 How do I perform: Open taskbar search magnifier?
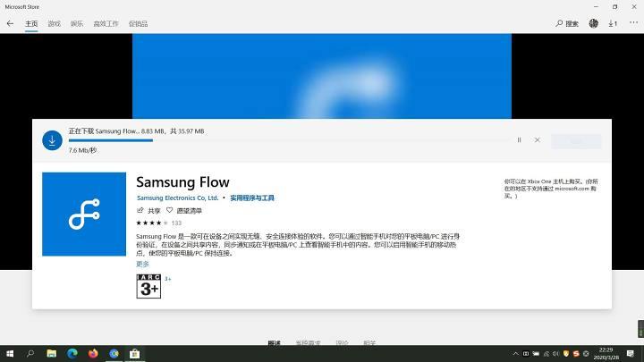30,353
